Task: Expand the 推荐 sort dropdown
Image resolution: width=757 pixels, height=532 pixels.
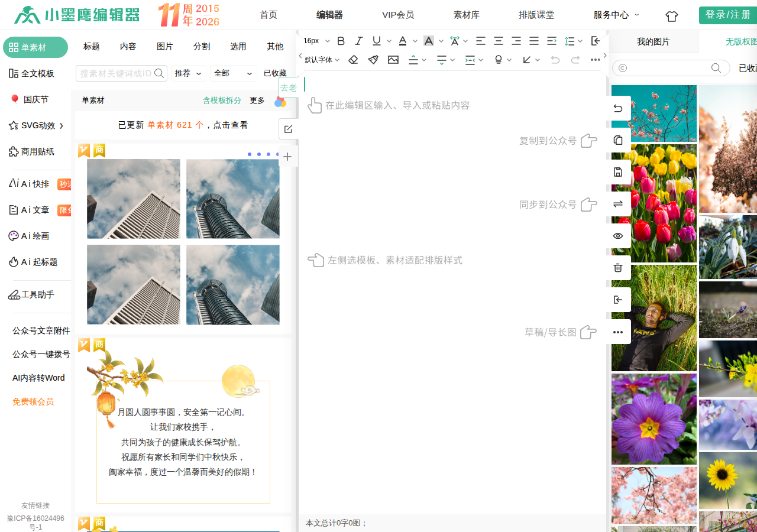Action: coord(189,73)
